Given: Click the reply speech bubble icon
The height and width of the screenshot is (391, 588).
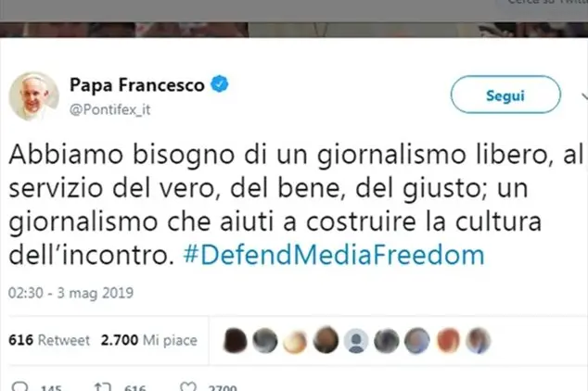Looking at the screenshot, I should [x=19, y=386].
